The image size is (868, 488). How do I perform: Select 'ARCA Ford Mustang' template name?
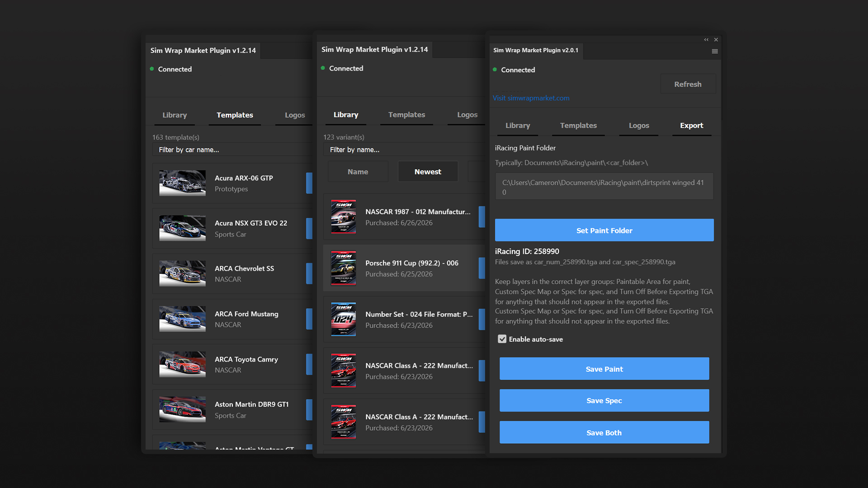click(x=246, y=314)
